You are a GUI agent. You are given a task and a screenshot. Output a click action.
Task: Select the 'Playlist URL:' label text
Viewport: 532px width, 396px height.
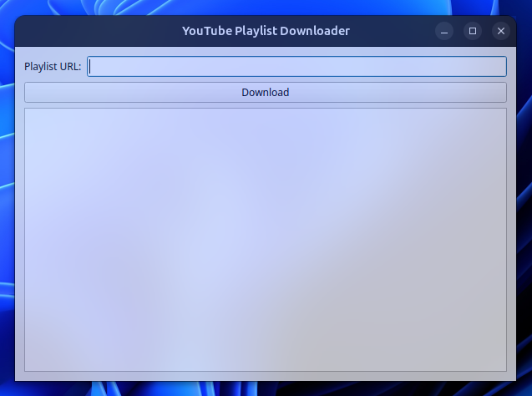(53, 67)
